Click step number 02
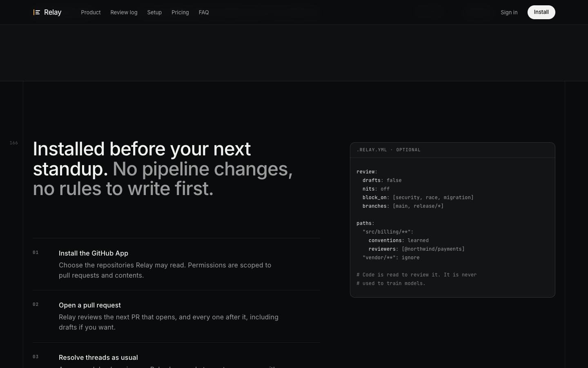 36,304
